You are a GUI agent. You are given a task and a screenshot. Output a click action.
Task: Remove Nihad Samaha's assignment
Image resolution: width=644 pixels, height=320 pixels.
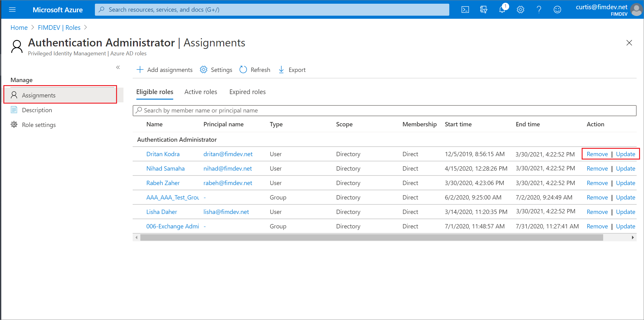[597, 168]
